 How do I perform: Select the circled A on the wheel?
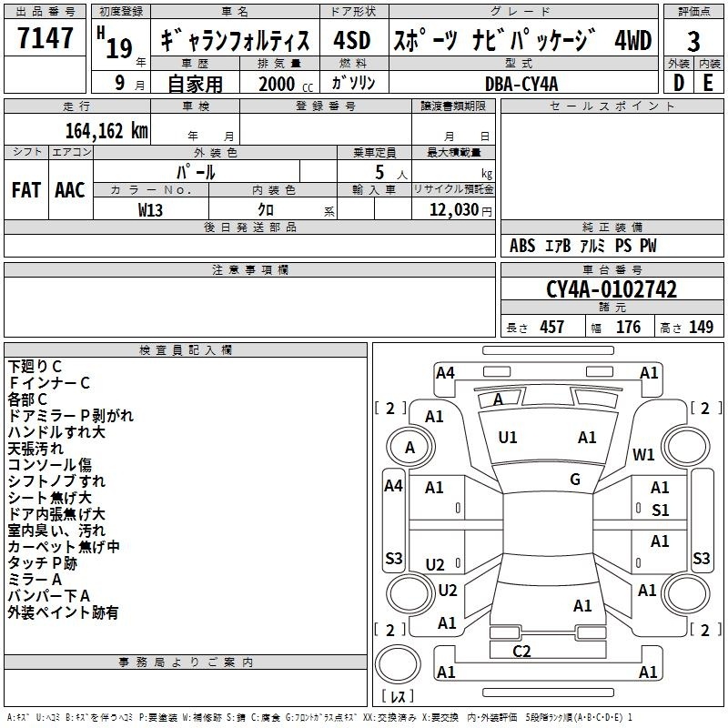click(409, 448)
